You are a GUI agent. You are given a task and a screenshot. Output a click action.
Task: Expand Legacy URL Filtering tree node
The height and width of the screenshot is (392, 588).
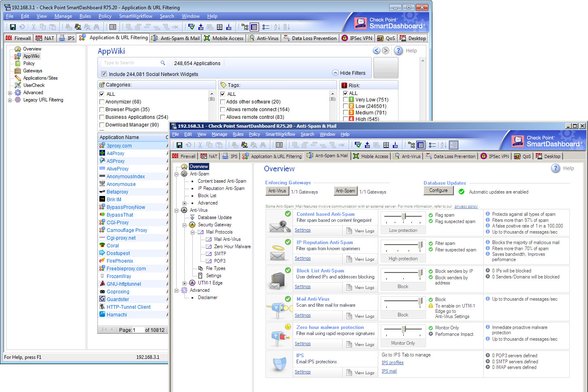pyautogui.click(x=10, y=100)
